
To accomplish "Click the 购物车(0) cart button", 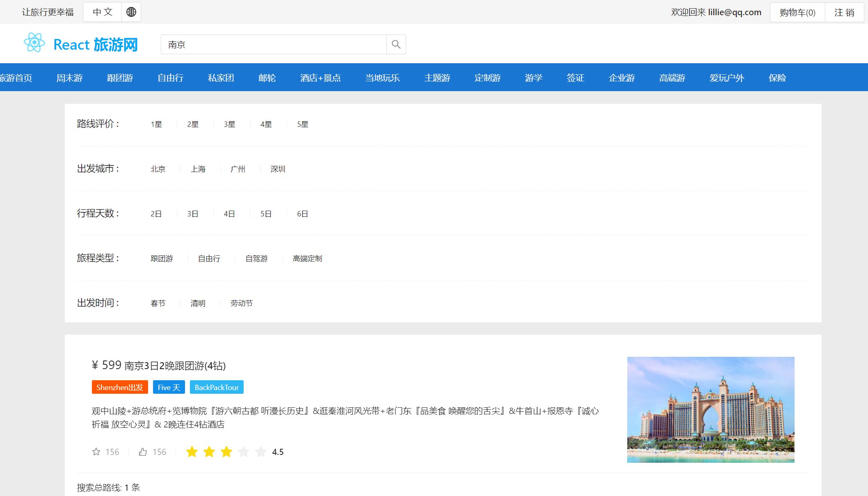I will click(797, 12).
